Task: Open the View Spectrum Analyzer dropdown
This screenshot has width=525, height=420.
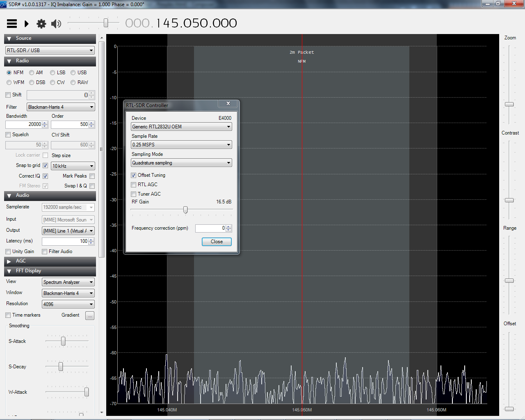Action: pos(68,282)
